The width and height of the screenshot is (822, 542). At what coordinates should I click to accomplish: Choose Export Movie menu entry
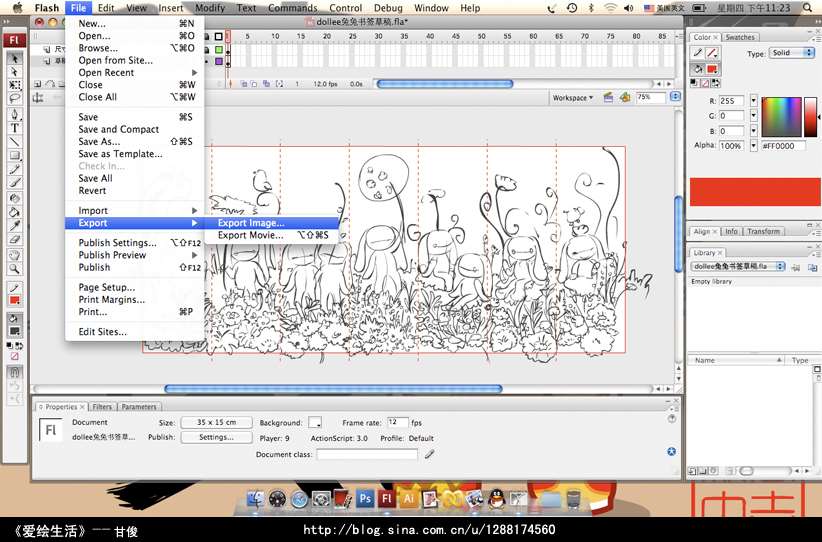272,235
